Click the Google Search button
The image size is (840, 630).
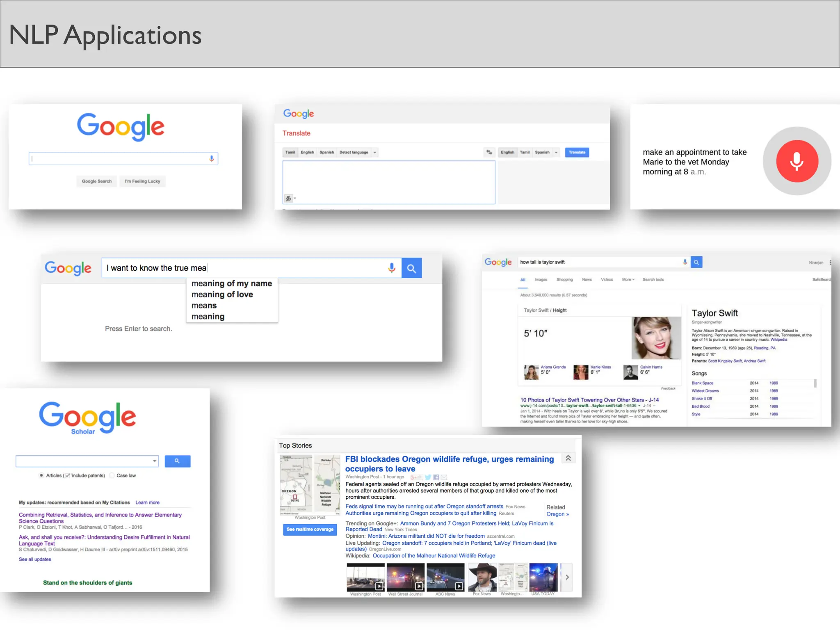97,181
